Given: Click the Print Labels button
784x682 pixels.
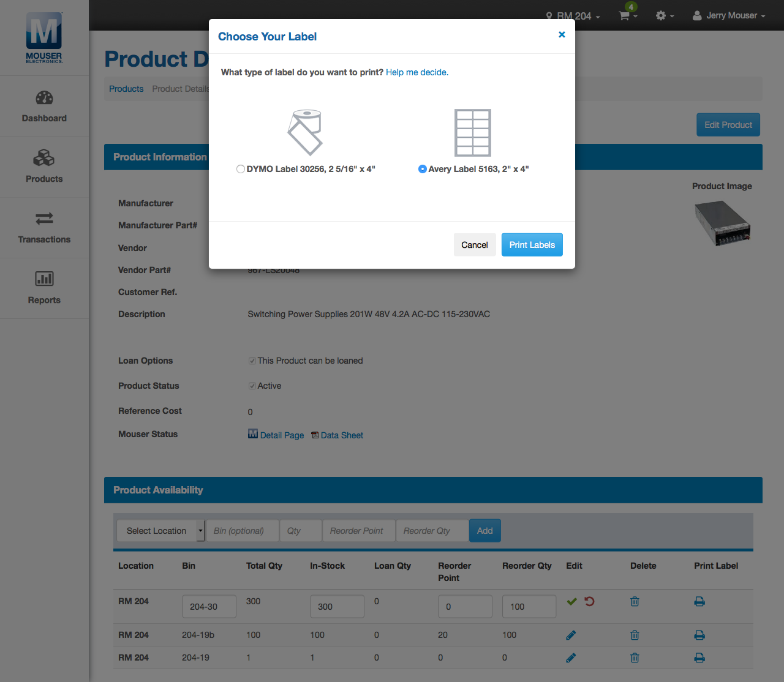Looking at the screenshot, I should [532, 244].
